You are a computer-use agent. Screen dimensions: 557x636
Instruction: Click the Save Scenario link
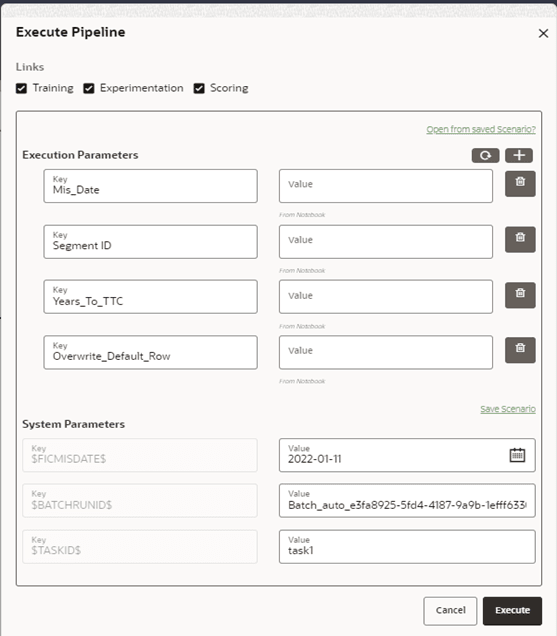point(508,409)
